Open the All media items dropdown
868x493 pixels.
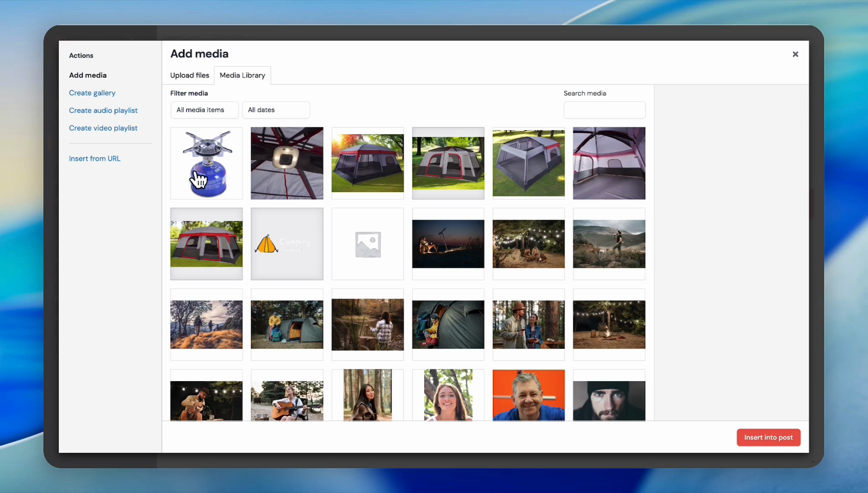[x=204, y=110]
